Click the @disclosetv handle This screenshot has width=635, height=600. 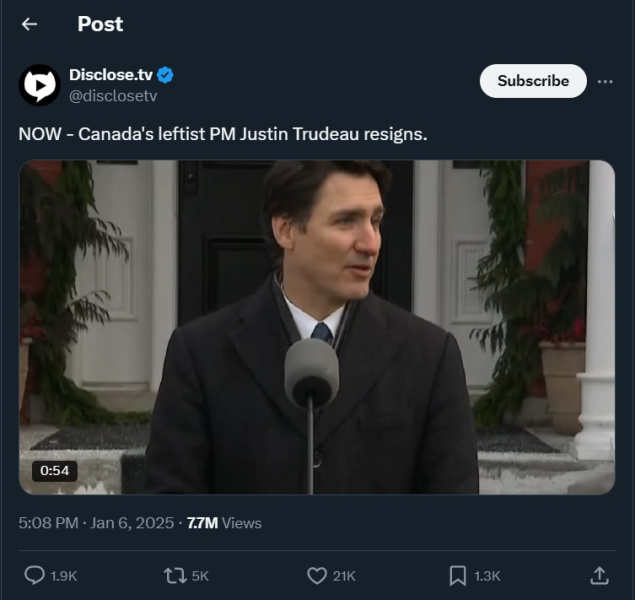pyautogui.click(x=113, y=96)
